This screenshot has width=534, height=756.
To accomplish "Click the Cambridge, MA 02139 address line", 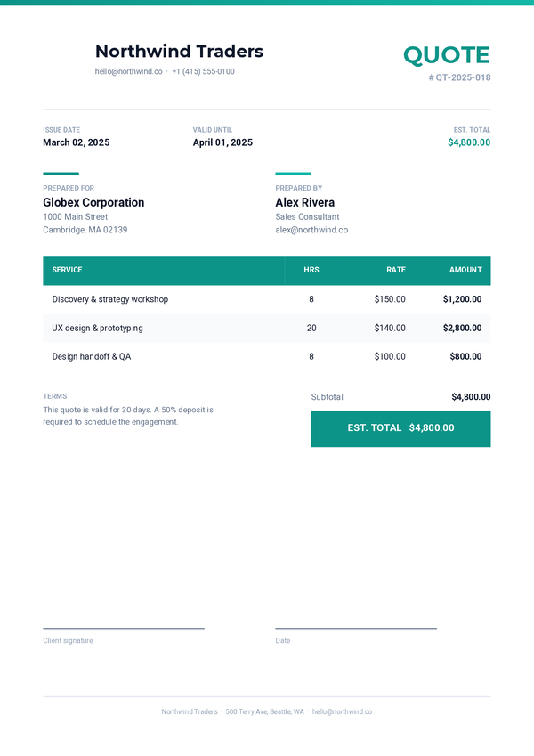I will (85, 230).
